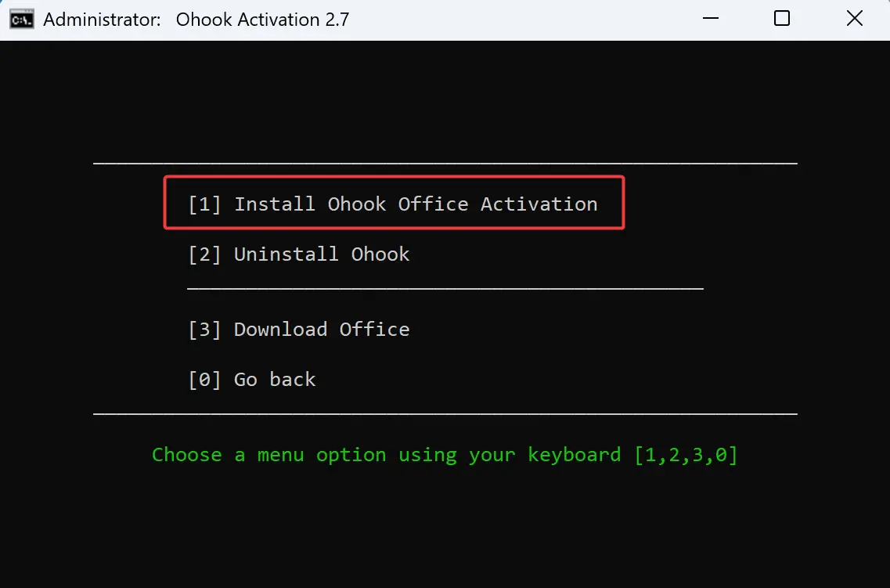Click the bottom horizontal divider line
The width and height of the screenshot is (890, 588).
point(445,413)
